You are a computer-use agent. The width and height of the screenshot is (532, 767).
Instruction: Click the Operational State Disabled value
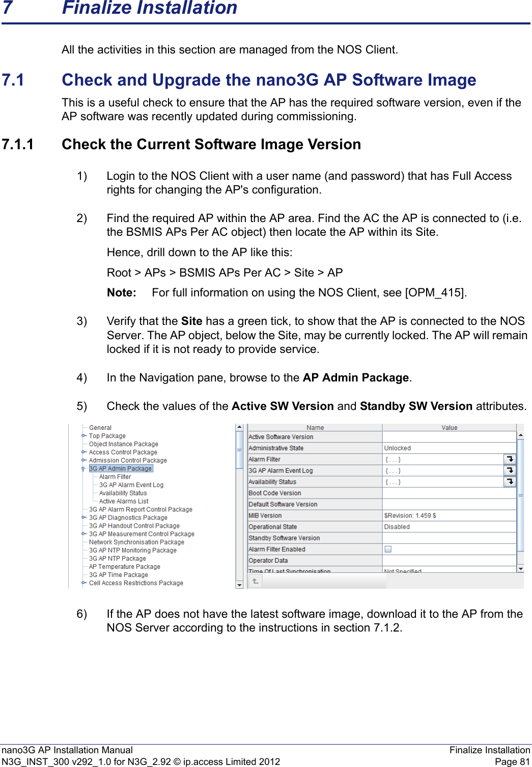(449, 527)
